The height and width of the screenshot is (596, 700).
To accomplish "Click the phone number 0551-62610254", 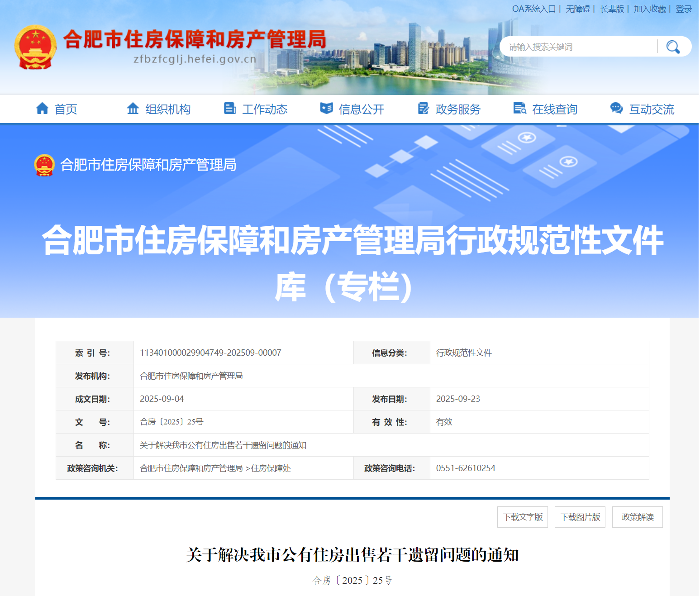I will [x=466, y=468].
